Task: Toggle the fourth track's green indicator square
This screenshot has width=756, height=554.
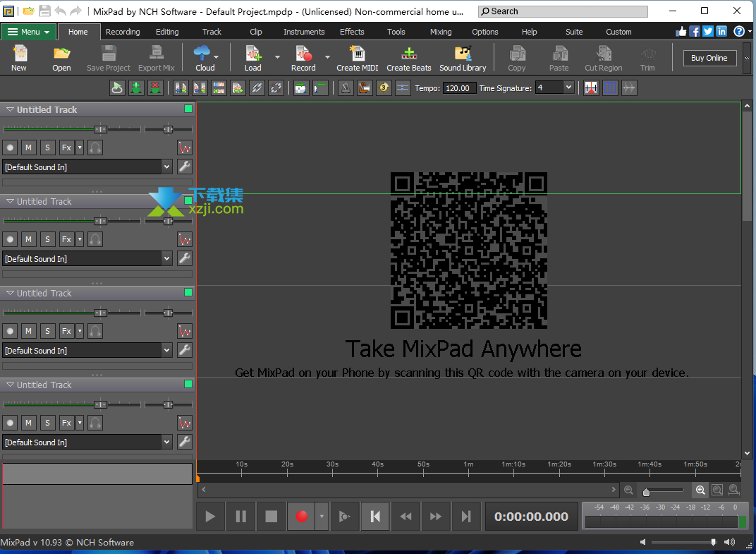Action: (x=188, y=384)
